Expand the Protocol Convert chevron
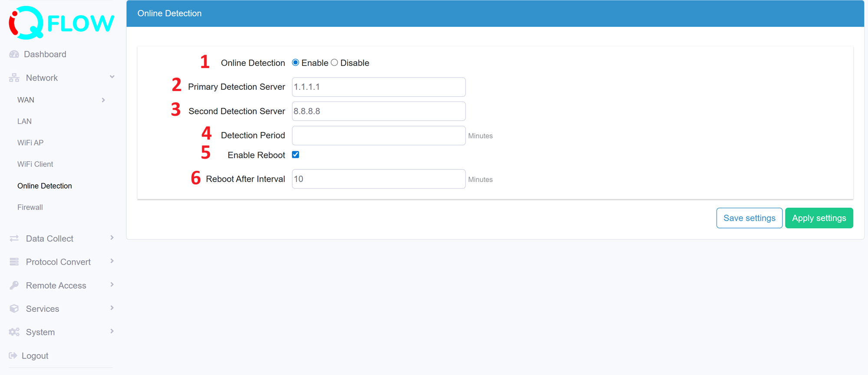This screenshot has height=375, width=868. 112,261
